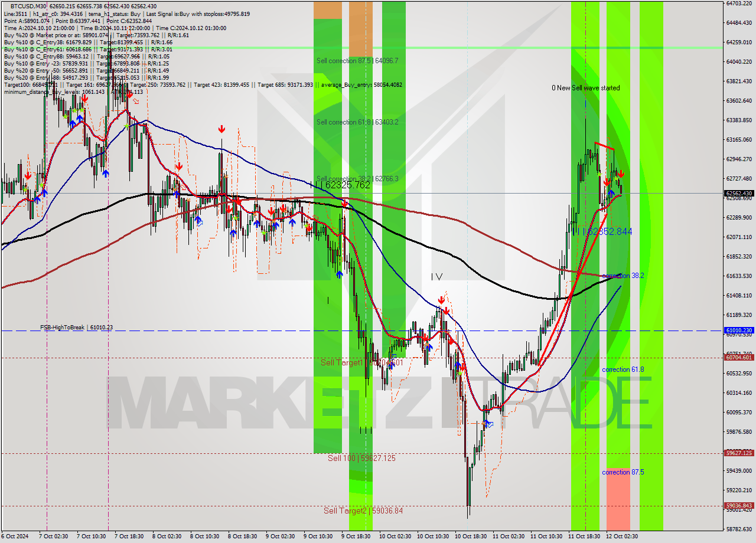The width and height of the screenshot is (756, 543).
Task: Click the '11 Oct 10:30' time label
Action: (546, 537)
